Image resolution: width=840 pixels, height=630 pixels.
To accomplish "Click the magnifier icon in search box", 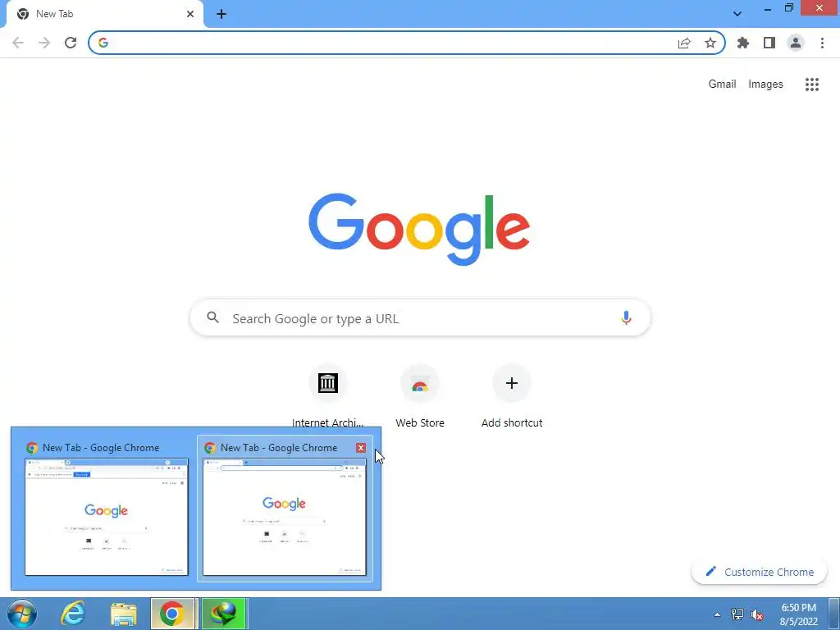I will click(213, 317).
